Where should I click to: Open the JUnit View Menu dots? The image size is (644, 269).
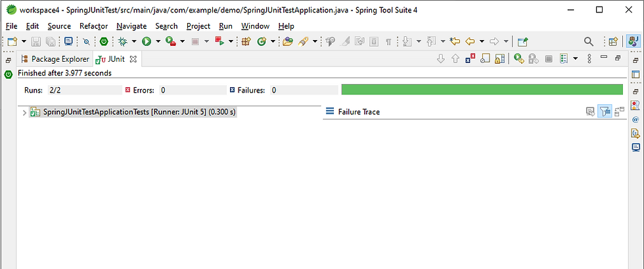click(x=589, y=59)
